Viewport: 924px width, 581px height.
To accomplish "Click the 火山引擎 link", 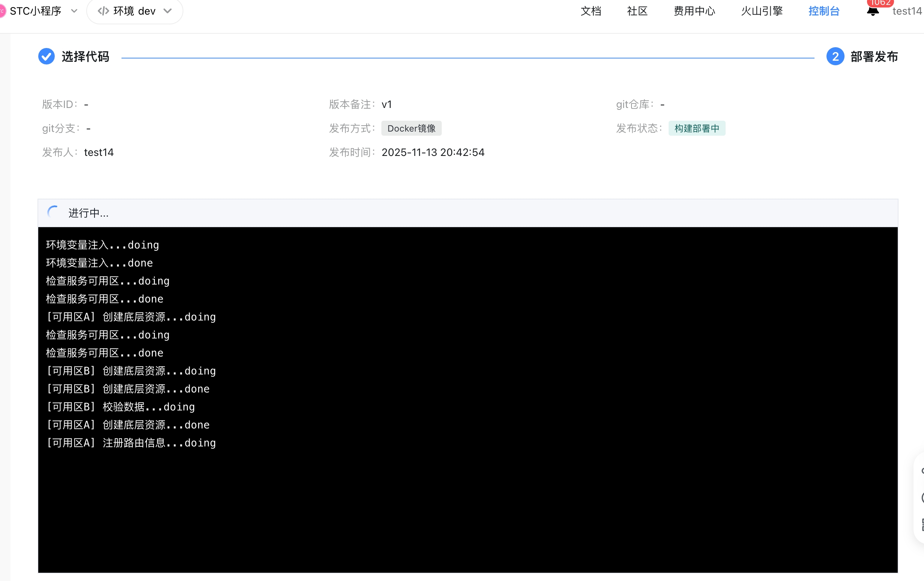I will click(762, 11).
